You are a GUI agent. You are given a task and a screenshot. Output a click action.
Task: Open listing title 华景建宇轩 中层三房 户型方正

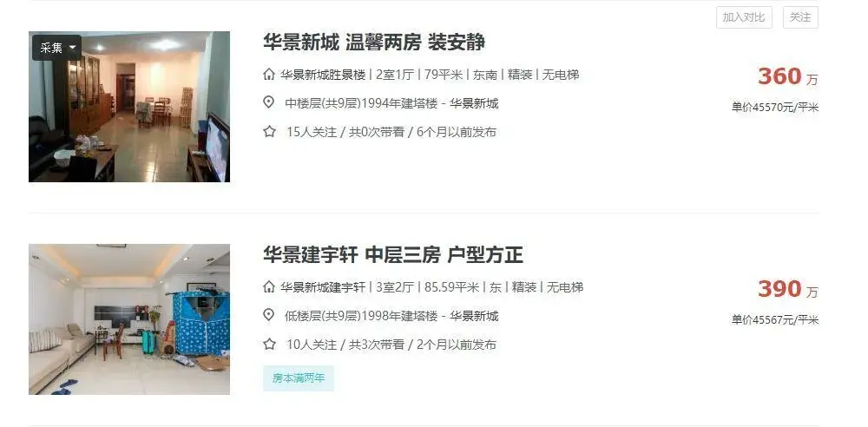(393, 255)
